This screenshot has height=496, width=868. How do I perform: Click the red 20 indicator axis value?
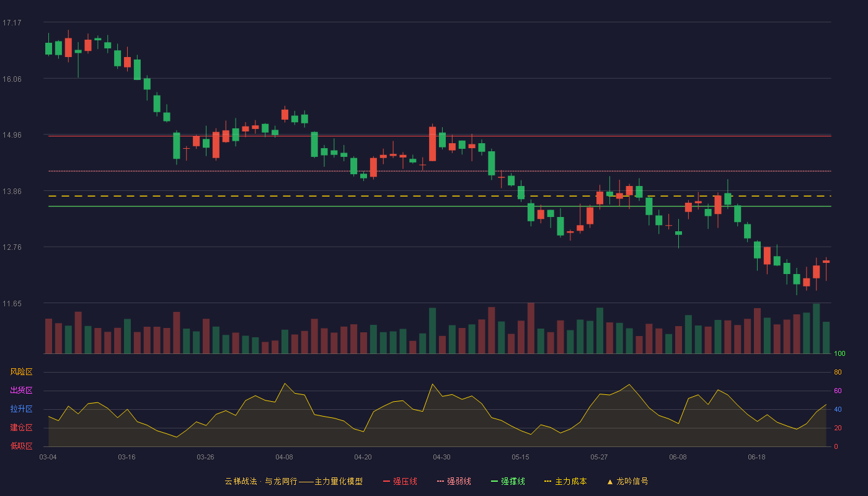coord(838,428)
